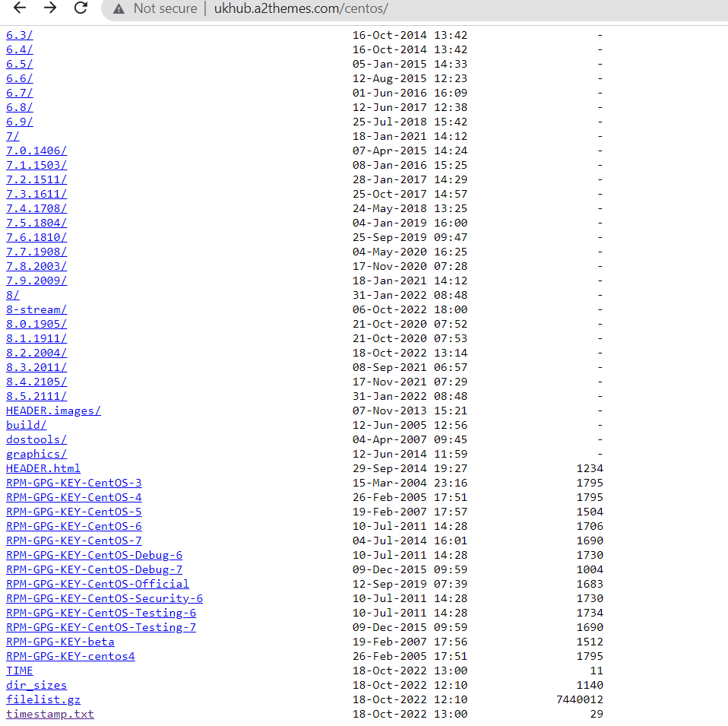Open the 7/ directory link
Screen dimensions: 728x726
click(x=12, y=137)
